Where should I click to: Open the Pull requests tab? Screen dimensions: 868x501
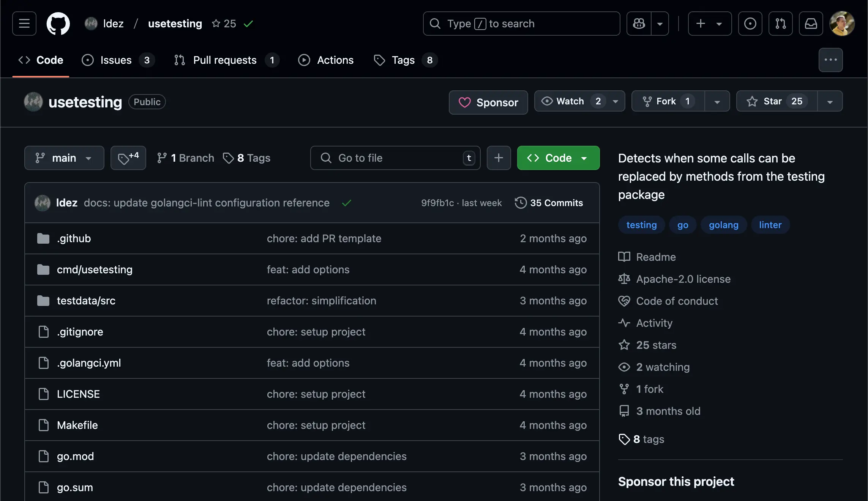pos(225,60)
